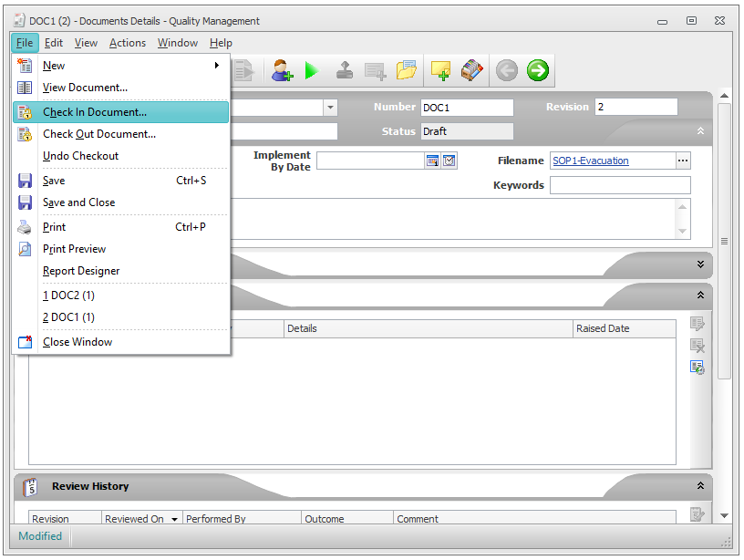Screen dimensions: 744x560
Task: Collapse the Review History section
Action: (x=700, y=486)
